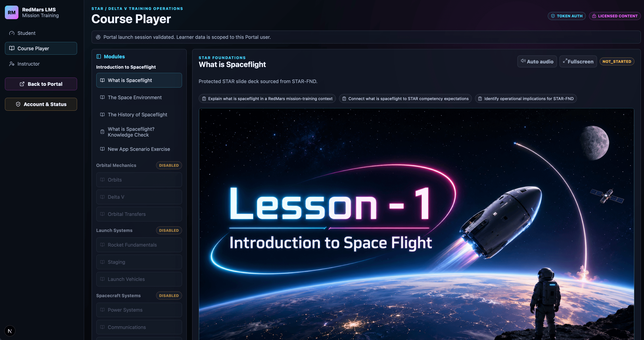Open the Student dashboard

coord(41,33)
